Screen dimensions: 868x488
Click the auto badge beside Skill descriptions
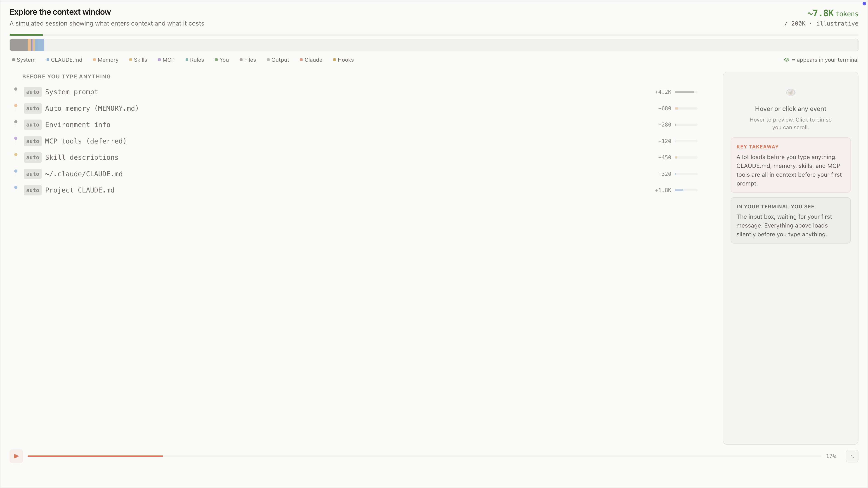click(33, 157)
